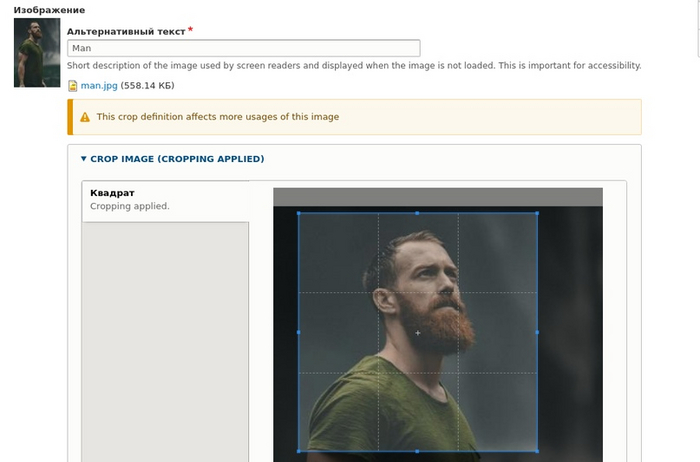Click the left-middle crop edge handle
Image resolution: width=700 pixels, height=462 pixels.
(x=299, y=332)
